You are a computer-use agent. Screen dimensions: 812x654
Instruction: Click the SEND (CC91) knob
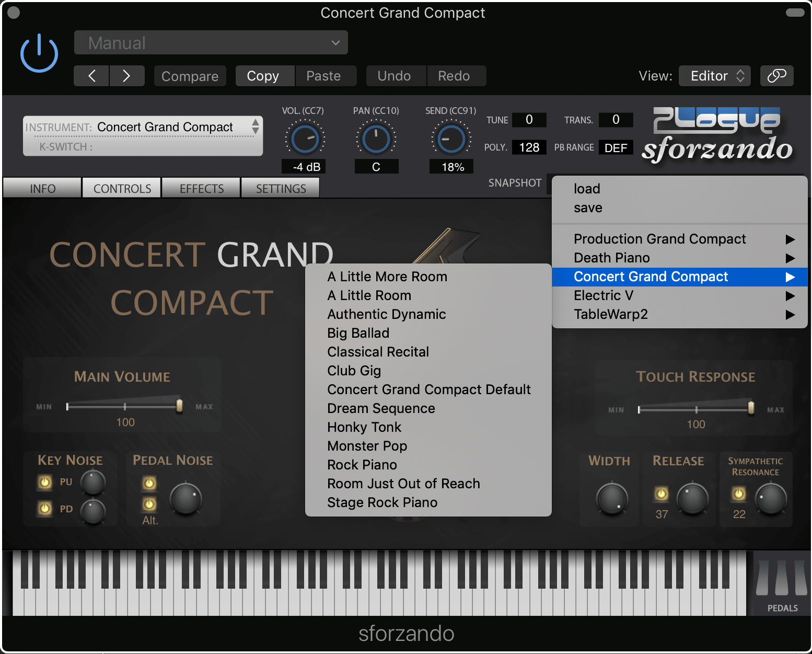pyautogui.click(x=451, y=139)
